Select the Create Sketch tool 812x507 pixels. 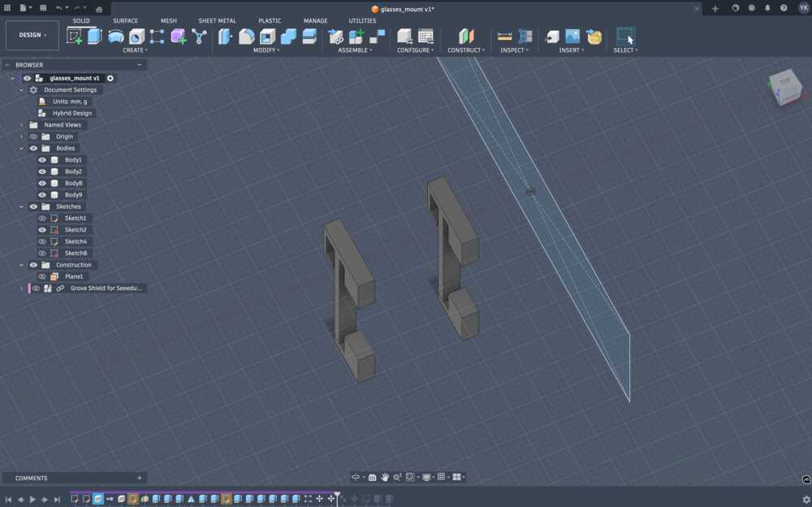click(x=75, y=37)
